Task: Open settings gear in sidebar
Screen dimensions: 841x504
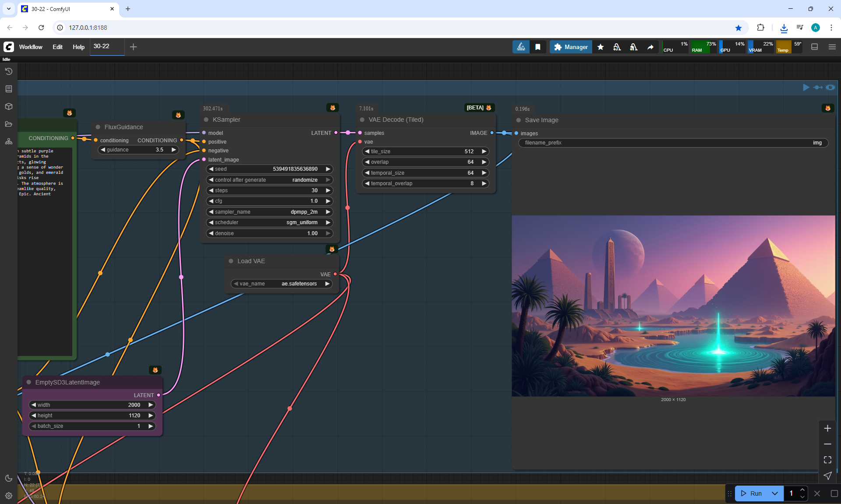Action: 9,496
